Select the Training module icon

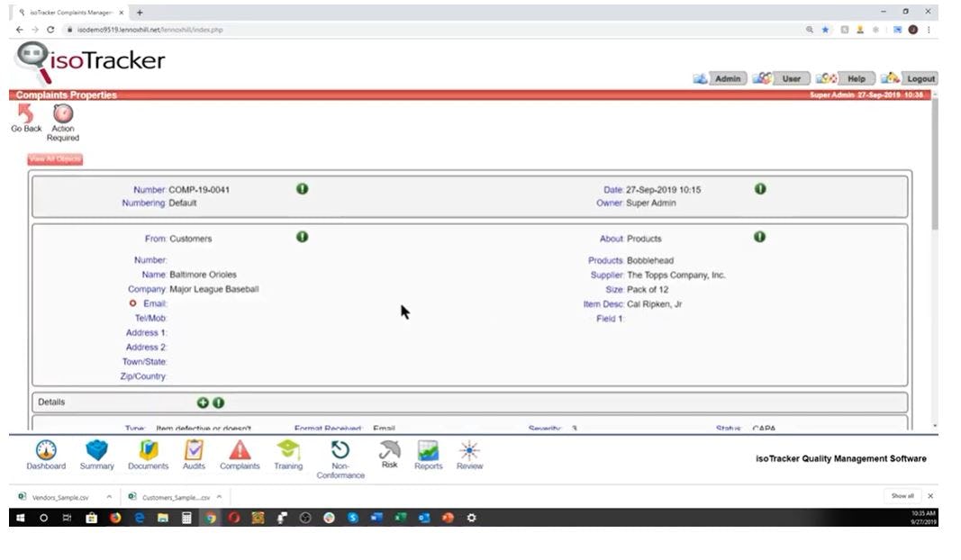click(x=288, y=453)
